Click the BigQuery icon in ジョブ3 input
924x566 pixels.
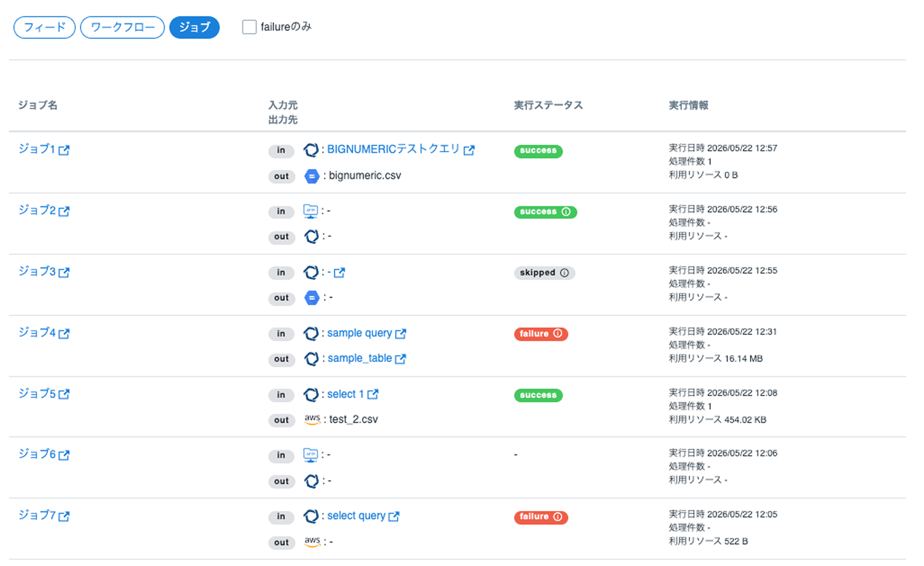311,273
